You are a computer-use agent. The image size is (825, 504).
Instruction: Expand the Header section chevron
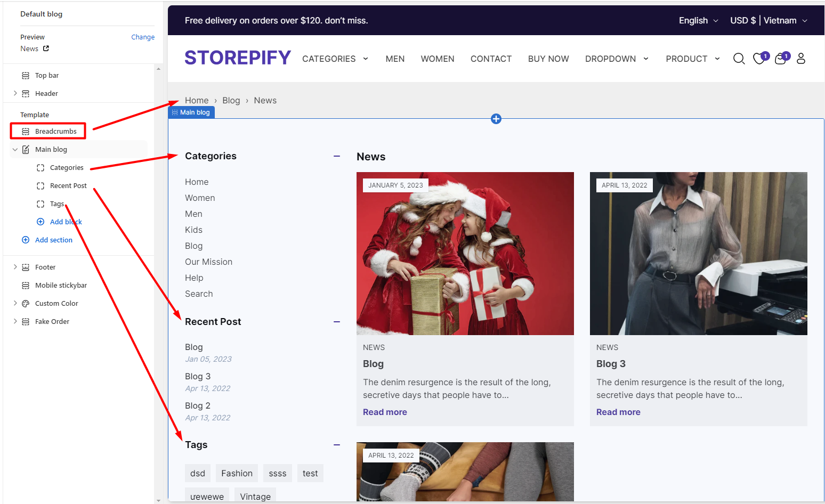click(15, 93)
